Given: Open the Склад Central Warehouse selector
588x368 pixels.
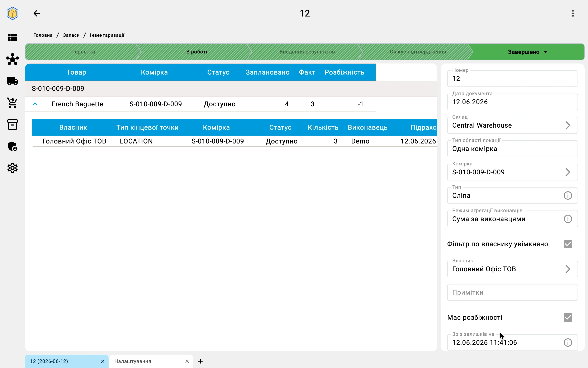Looking at the screenshot, I should pyautogui.click(x=512, y=125).
